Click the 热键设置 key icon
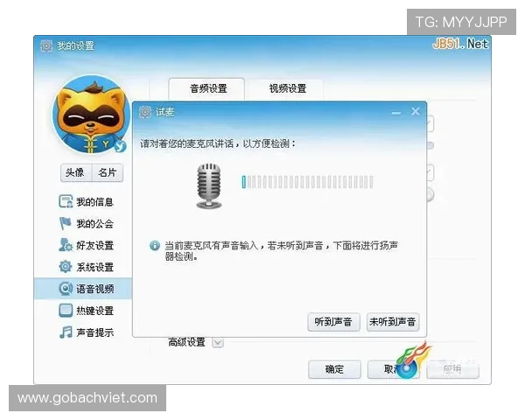Screen dimensions: 525x420 tap(66, 310)
